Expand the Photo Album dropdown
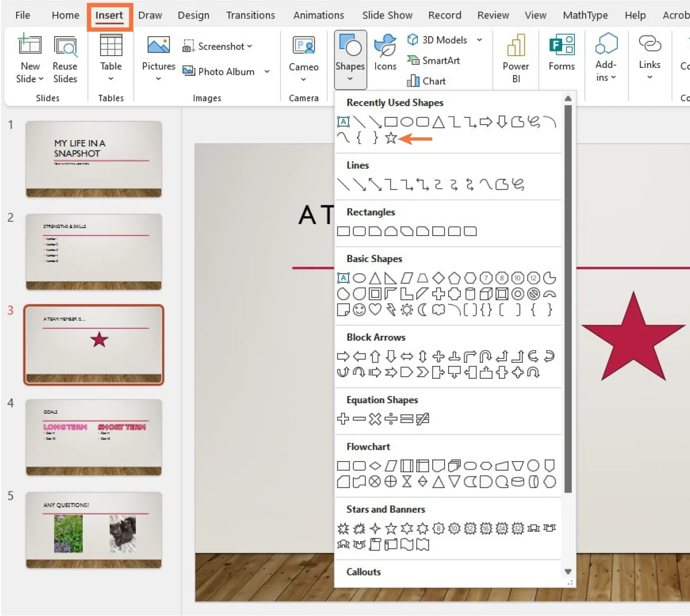690x616 pixels. coord(266,72)
